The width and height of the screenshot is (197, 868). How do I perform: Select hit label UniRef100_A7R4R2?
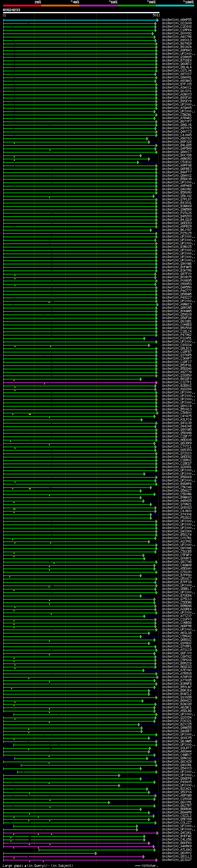point(177,118)
